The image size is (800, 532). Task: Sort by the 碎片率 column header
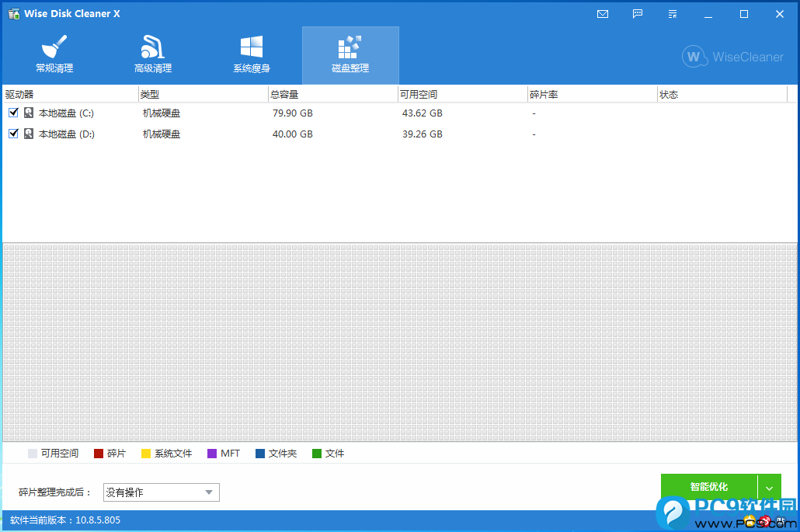coord(592,95)
